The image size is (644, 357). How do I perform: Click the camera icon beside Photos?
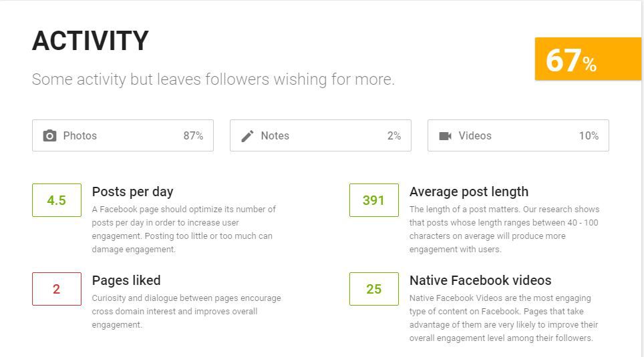tap(49, 136)
